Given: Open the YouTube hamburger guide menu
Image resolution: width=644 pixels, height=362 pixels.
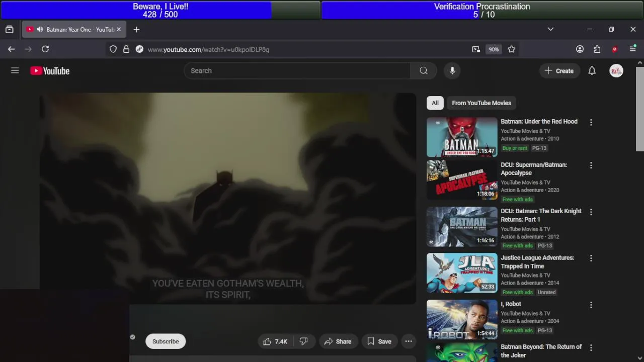Looking at the screenshot, I should (15, 71).
